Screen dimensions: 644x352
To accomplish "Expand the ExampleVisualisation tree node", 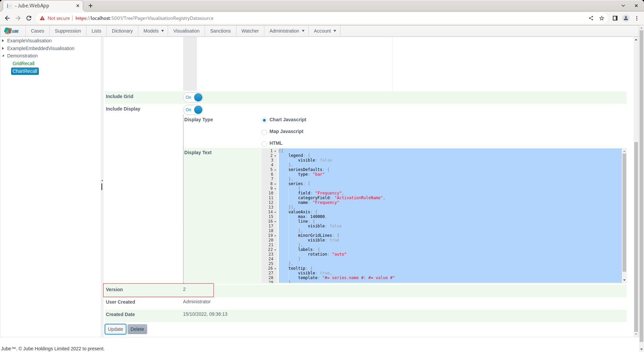I will [3, 41].
